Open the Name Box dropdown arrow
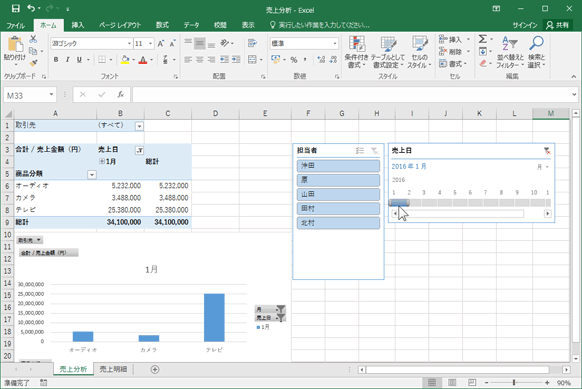Viewport: 582px width, 389px height. click(51, 95)
